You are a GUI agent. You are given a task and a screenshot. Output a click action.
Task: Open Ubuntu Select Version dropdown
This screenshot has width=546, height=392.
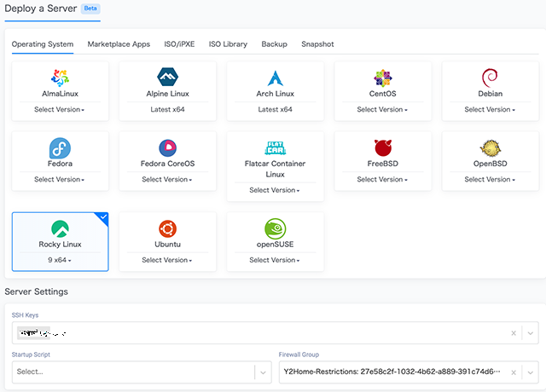[x=167, y=260]
